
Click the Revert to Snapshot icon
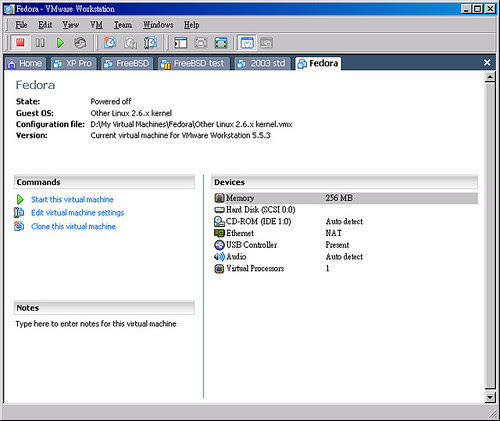pyautogui.click(x=130, y=43)
